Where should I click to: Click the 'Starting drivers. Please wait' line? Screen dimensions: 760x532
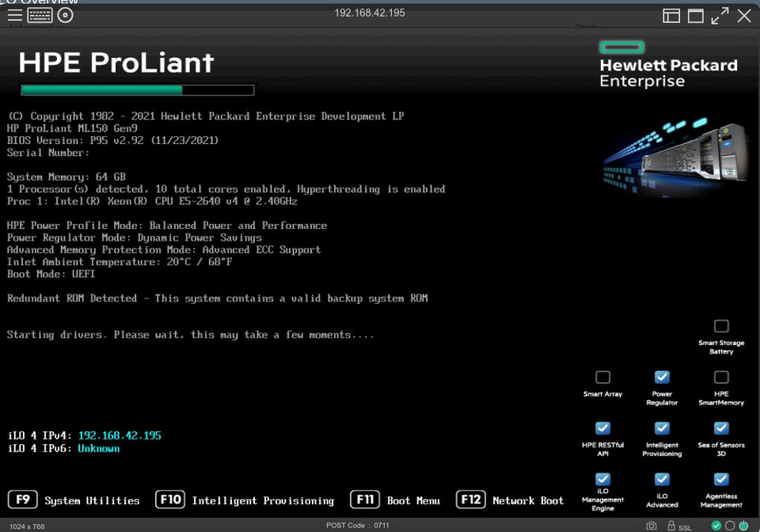coord(191,335)
